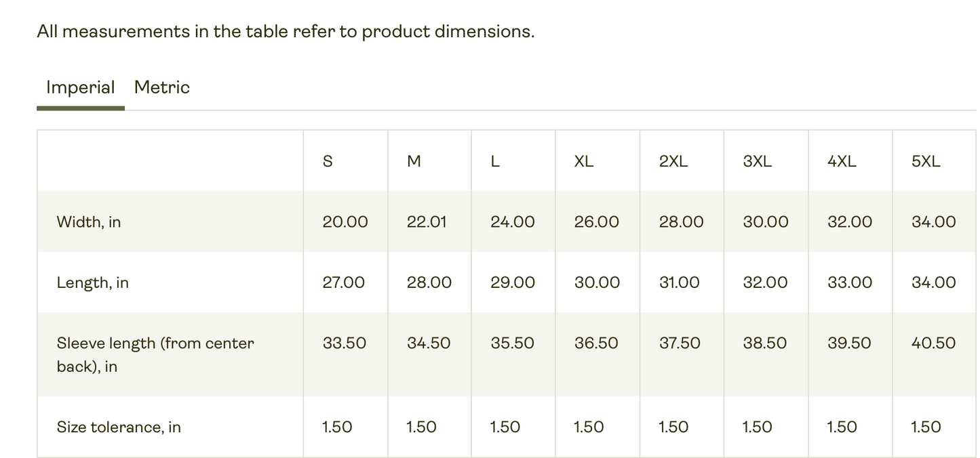The image size is (980, 458).
Task: Switch to the Metric tab
Action: 161,87
